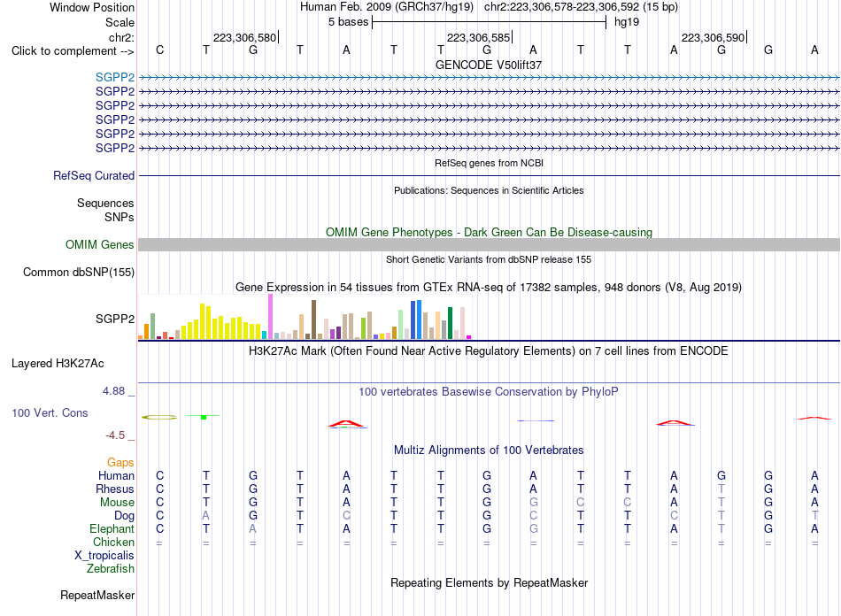Click the Common dbSNP(155) track label
Viewport: 841px width, 616px height.
point(78,273)
